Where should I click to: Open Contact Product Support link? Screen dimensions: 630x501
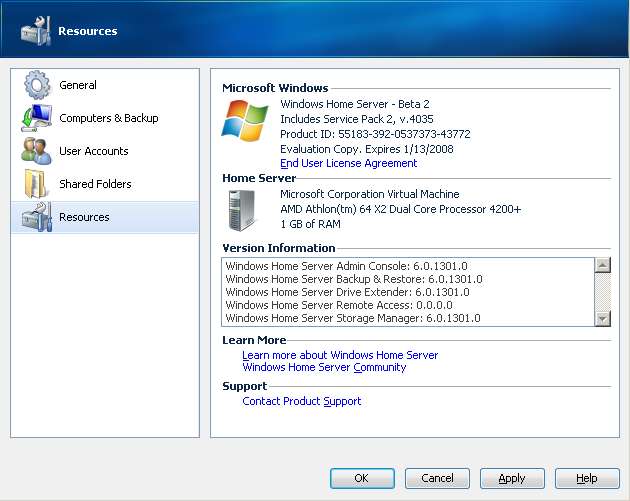tap(302, 401)
